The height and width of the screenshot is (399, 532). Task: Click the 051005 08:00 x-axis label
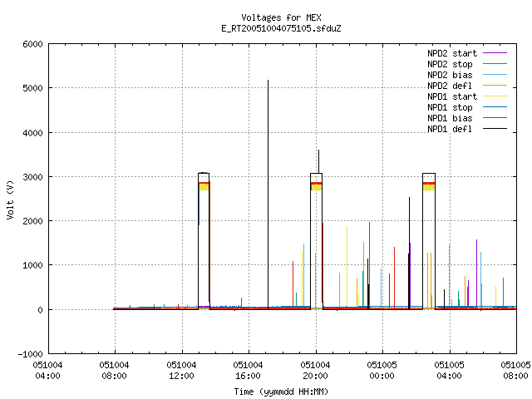(515, 371)
